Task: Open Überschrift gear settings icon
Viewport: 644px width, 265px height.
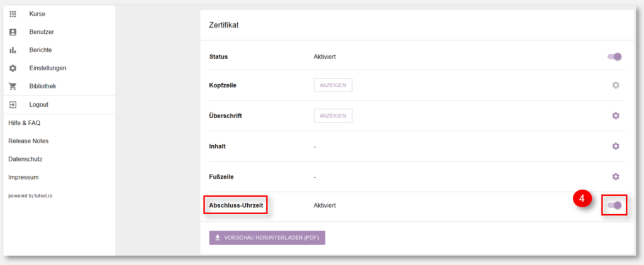Action: (x=615, y=116)
